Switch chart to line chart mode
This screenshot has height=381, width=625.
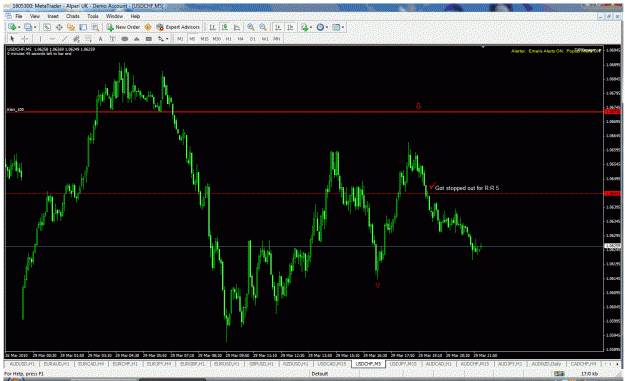click(237, 27)
